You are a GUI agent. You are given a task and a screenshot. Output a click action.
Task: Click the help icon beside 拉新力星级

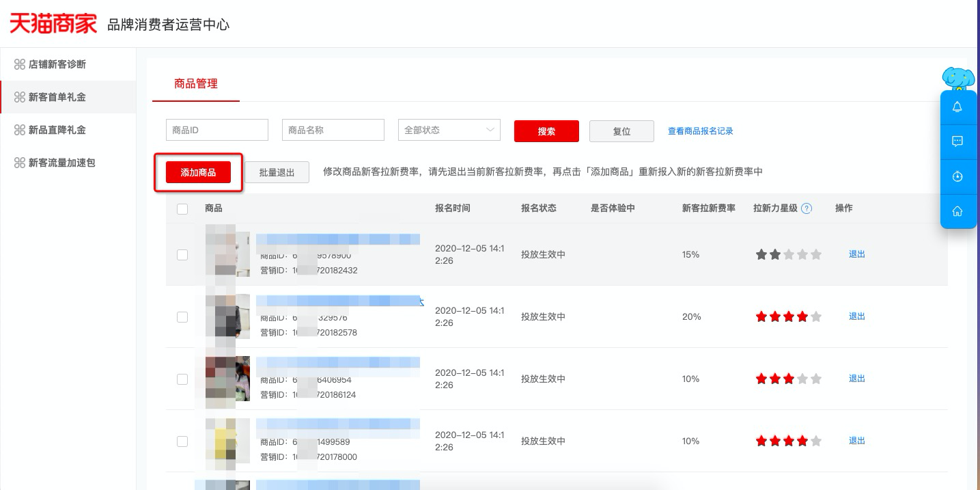click(x=807, y=208)
